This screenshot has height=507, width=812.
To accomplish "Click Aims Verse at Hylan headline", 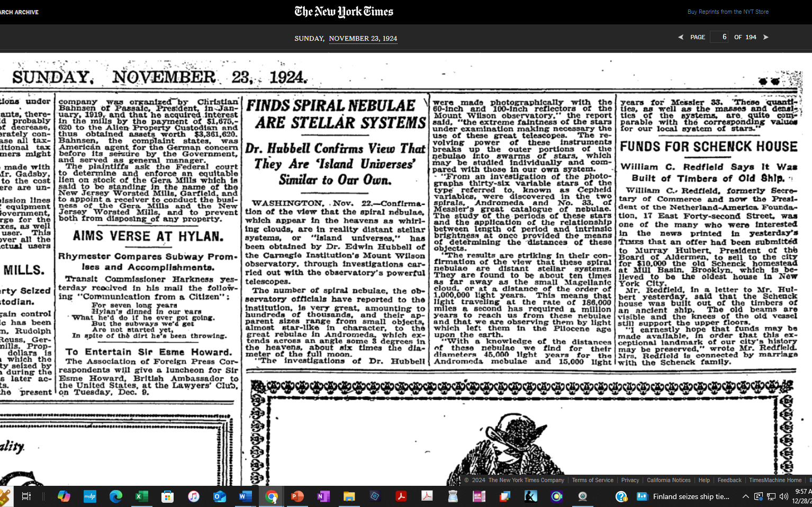I will pos(148,236).
